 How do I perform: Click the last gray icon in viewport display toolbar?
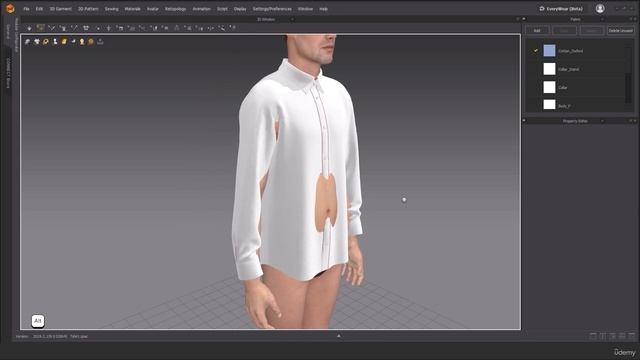[100, 42]
